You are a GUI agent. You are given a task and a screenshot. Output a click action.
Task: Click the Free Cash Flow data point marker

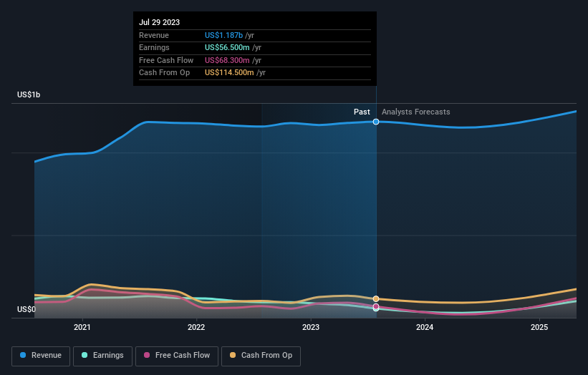pyautogui.click(x=376, y=306)
